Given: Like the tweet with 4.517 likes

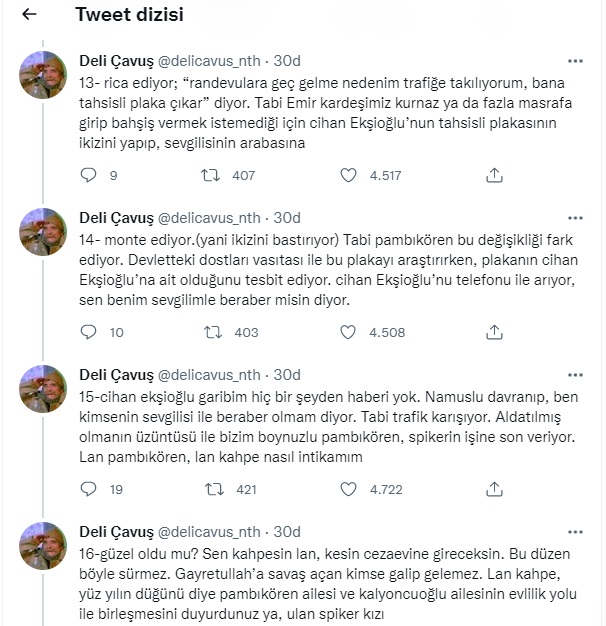Looking at the screenshot, I should point(348,175).
